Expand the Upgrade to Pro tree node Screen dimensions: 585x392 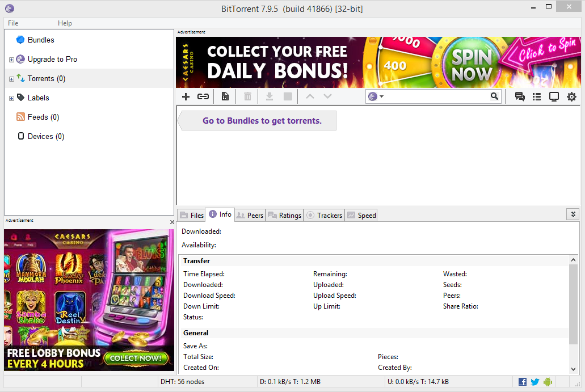[x=11, y=60]
